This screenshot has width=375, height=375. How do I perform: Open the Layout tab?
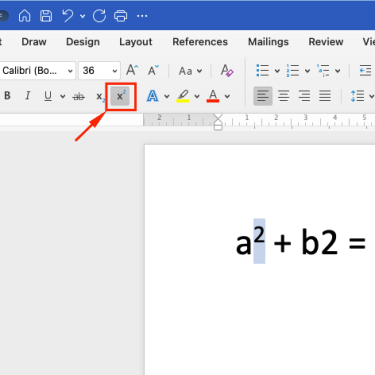click(136, 42)
